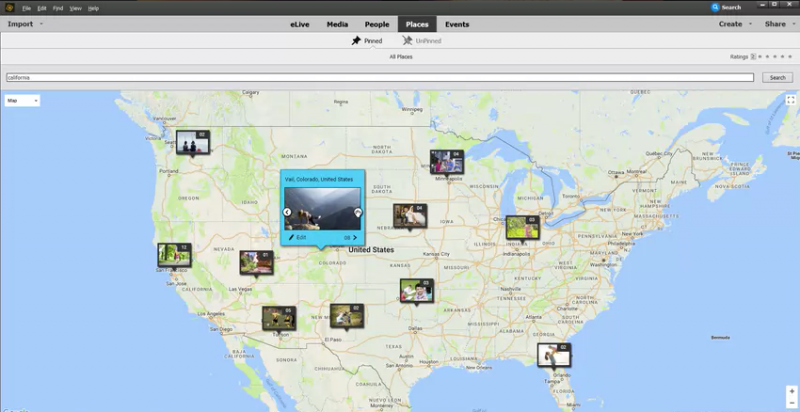Switch to the Events tab
Viewport: 800px width, 412px height.
tap(457, 24)
